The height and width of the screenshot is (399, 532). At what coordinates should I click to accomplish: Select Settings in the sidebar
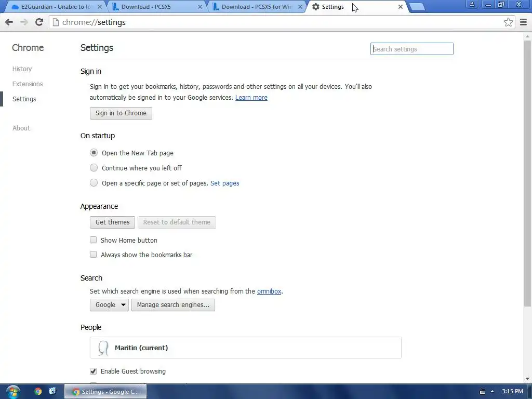tap(24, 99)
